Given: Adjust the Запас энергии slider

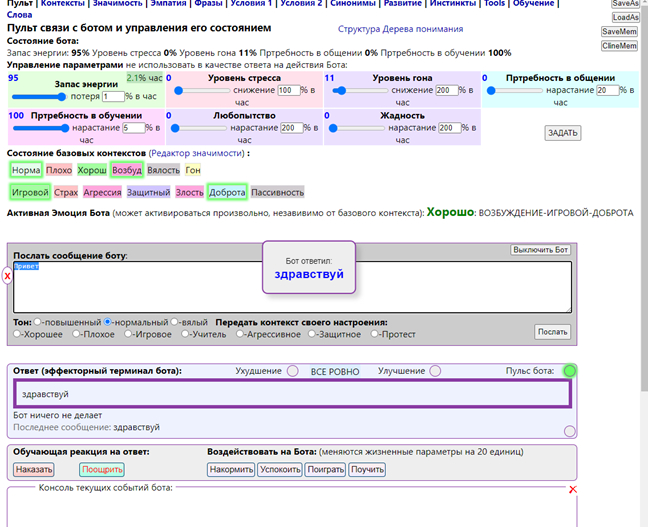Looking at the screenshot, I should (x=39, y=97).
